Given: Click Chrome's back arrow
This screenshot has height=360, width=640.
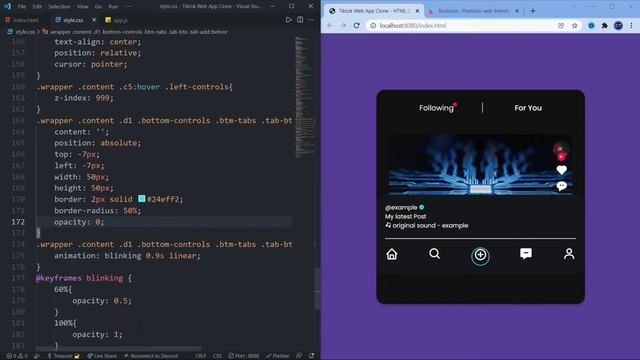Looking at the screenshot, I should tap(330, 25).
